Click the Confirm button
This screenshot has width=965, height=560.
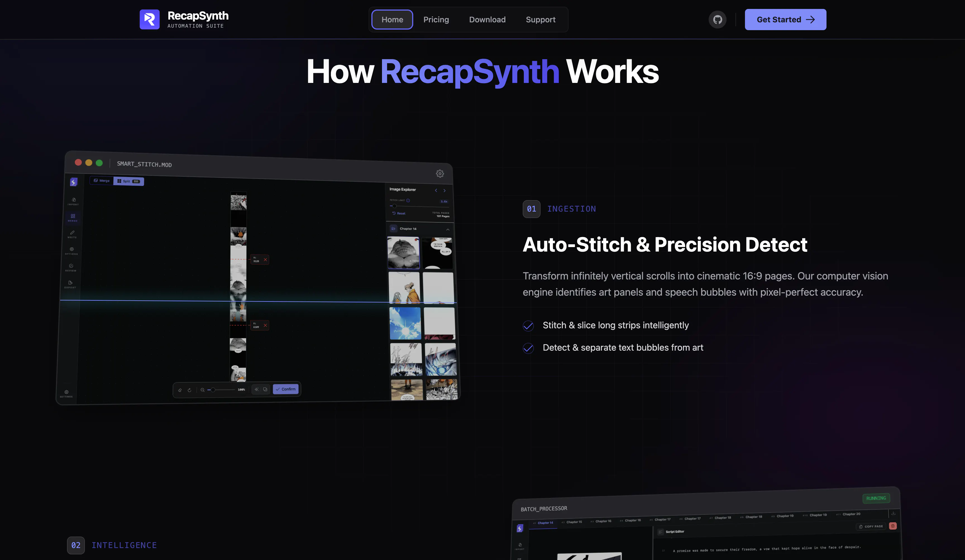click(x=286, y=389)
